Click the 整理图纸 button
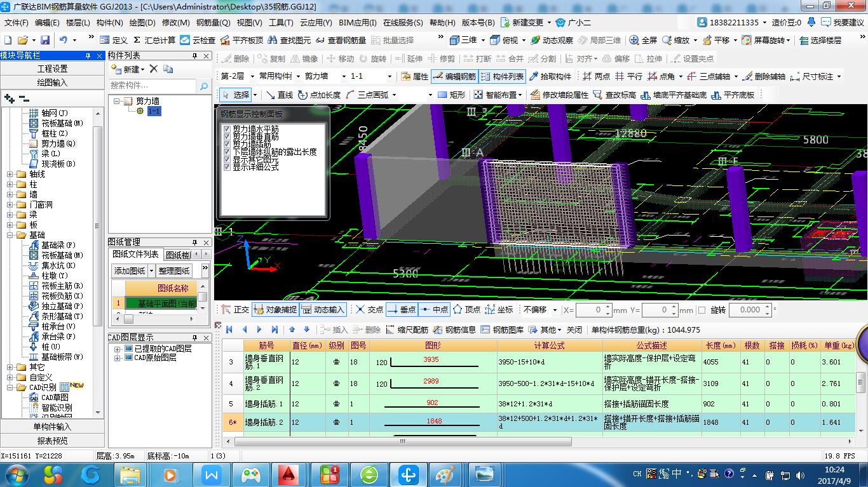 pyautogui.click(x=173, y=270)
